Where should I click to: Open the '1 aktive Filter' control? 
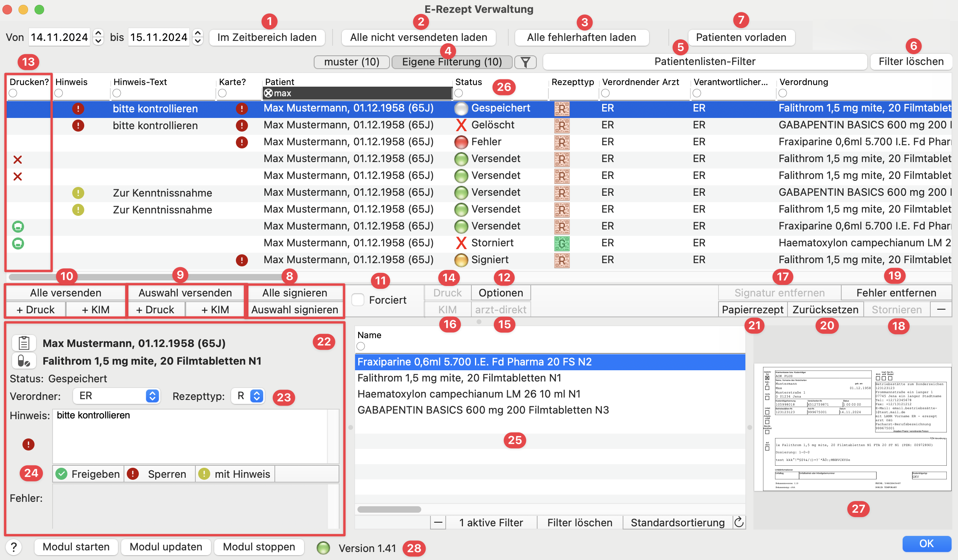(x=491, y=522)
